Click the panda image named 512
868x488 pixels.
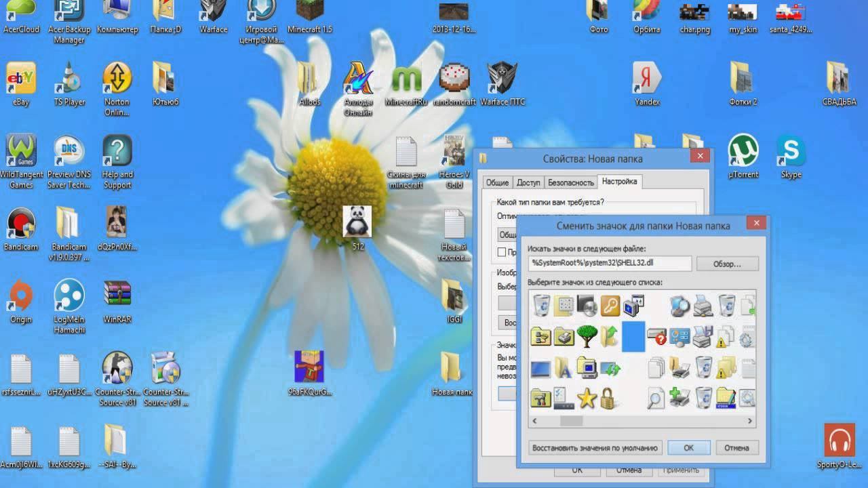[357, 227]
